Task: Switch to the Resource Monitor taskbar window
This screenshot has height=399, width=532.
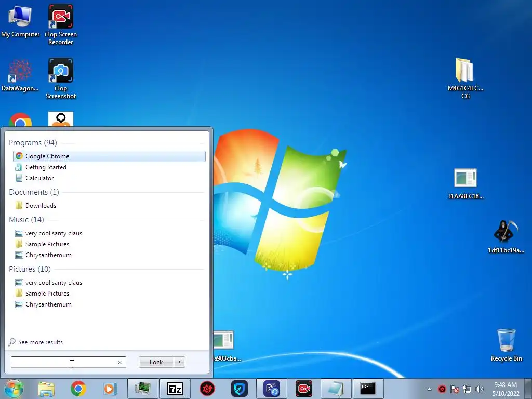Action: (143, 389)
